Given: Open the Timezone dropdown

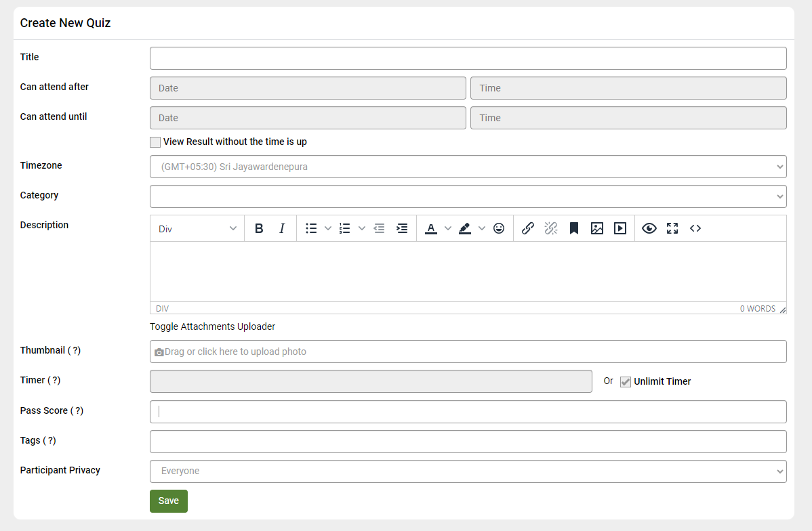Looking at the screenshot, I should point(468,167).
